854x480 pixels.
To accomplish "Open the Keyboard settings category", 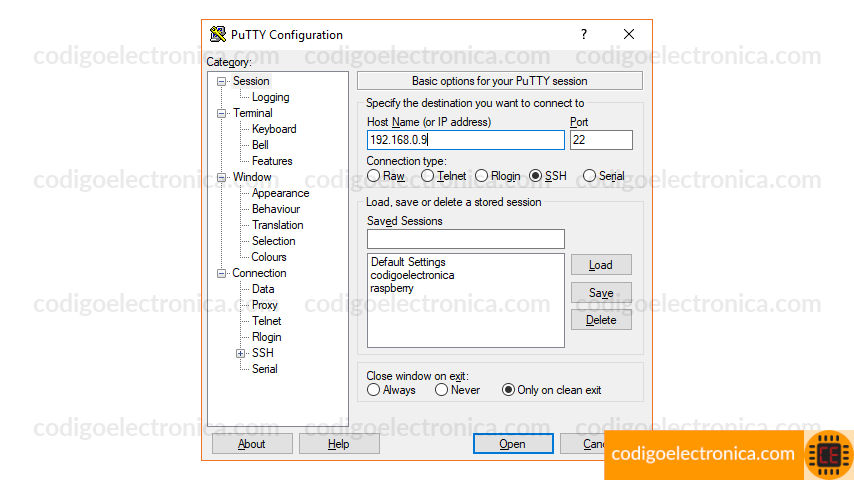I will (x=274, y=129).
